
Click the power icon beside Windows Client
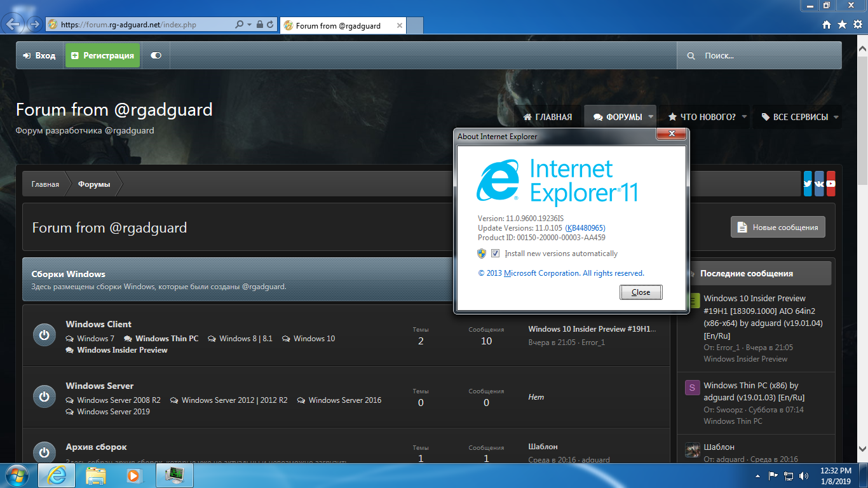44,335
